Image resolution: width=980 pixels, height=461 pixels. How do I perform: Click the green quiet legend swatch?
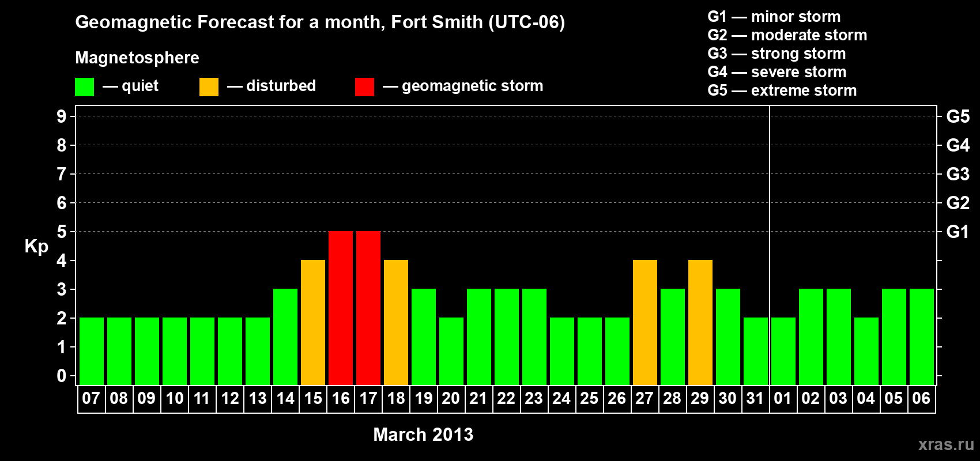(84, 87)
